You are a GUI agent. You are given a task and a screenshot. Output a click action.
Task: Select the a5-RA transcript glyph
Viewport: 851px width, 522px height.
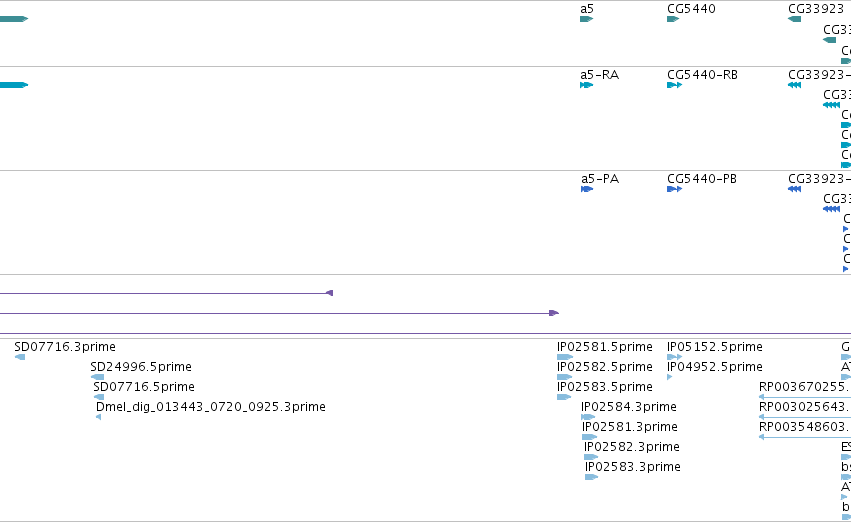[586, 85]
